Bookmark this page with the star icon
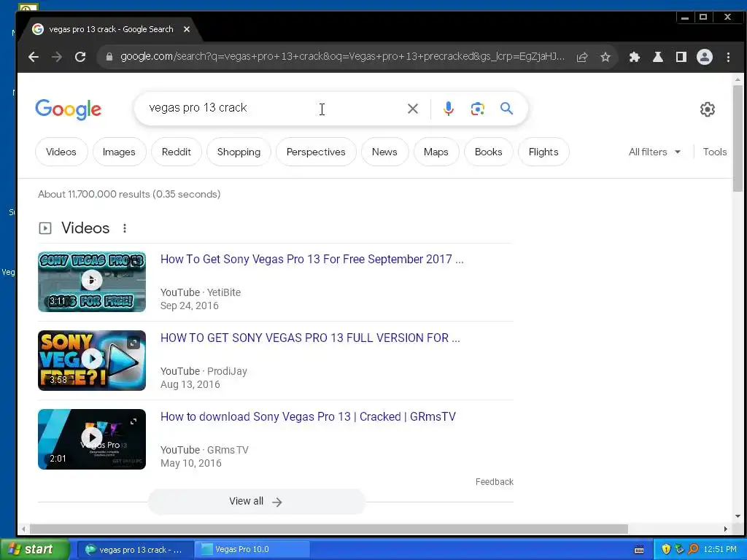The width and height of the screenshot is (747, 560). tap(605, 57)
